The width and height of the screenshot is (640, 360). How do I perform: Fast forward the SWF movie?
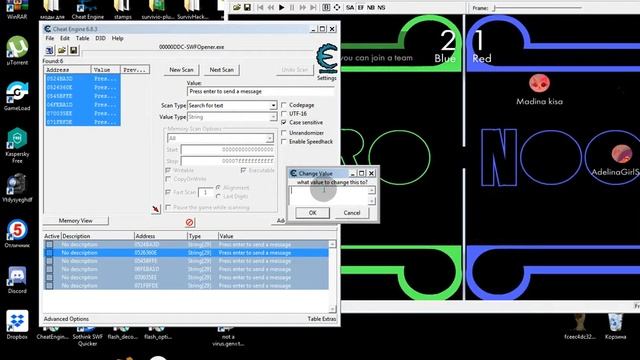303,8
